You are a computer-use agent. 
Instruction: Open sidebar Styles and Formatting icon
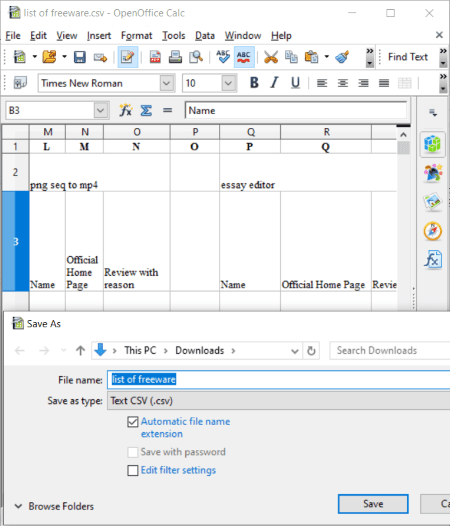click(x=433, y=173)
